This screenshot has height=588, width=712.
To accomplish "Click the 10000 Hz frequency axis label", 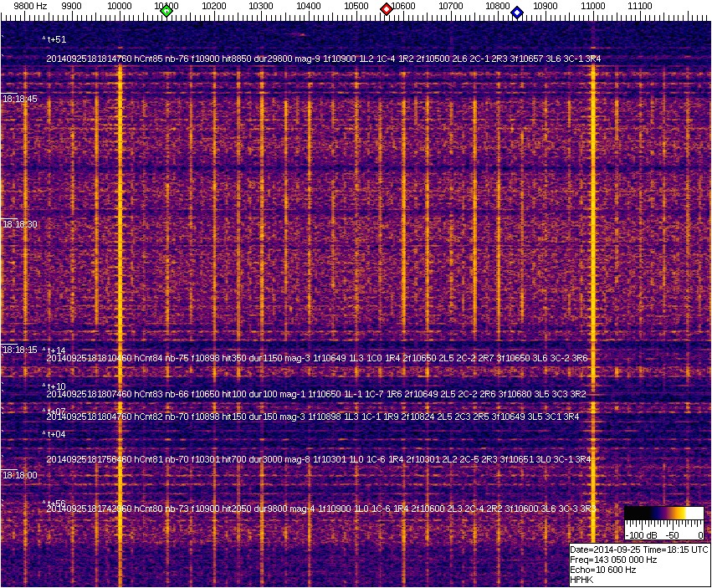I will pyautogui.click(x=120, y=6).
